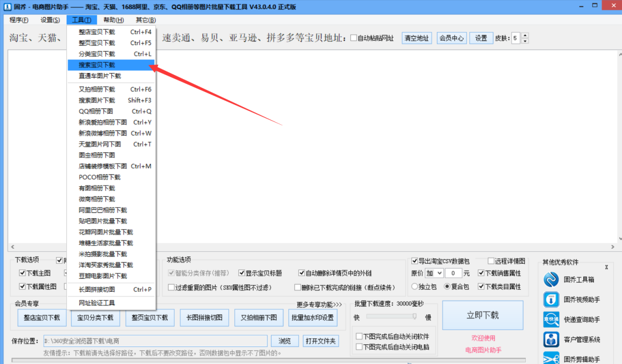Check 下图完成后自动关闭电脑 option
Viewport: 622px width, 364px height.
pos(359,347)
